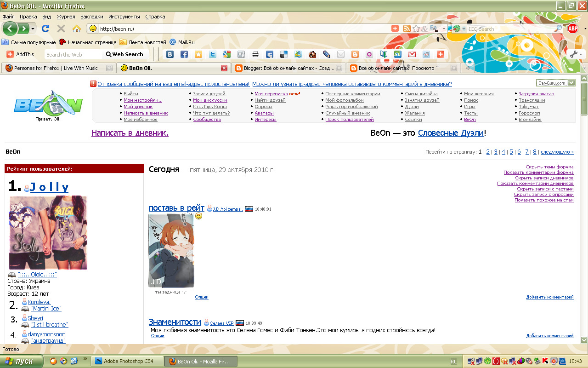Viewport: 588px width, 368px height.
Task: Expand the tab list dropdown arrow
Action: tap(584, 68)
